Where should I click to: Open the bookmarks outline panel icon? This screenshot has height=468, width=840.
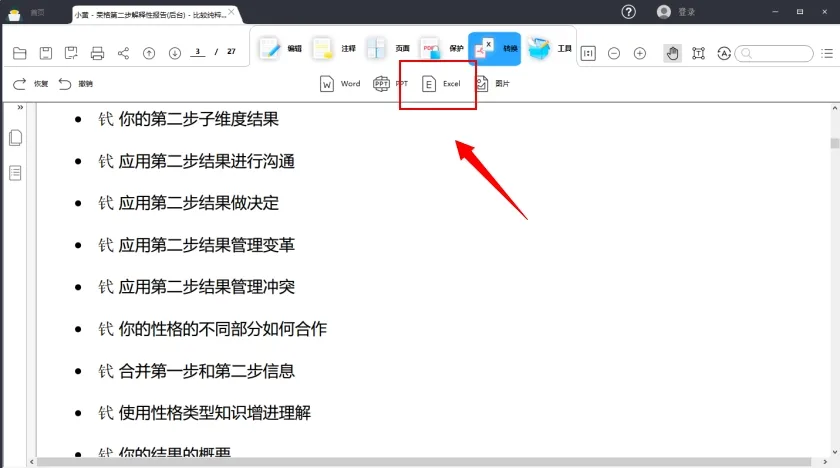(16, 172)
